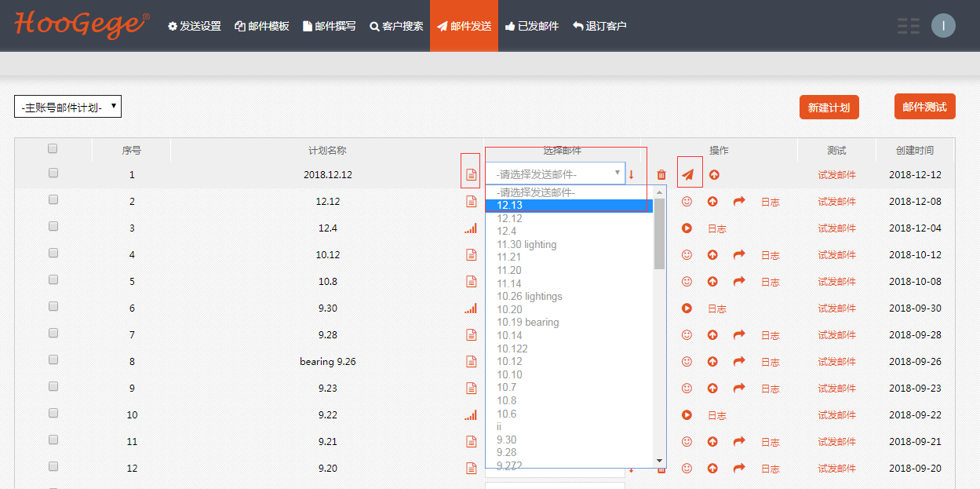Check the checkbox for row 3
The width and height of the screenshot is (980, 489).
[x=53, y=227]
